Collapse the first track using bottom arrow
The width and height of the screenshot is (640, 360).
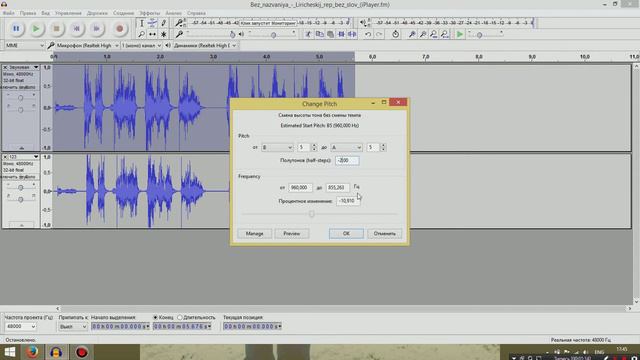point(21,148)
